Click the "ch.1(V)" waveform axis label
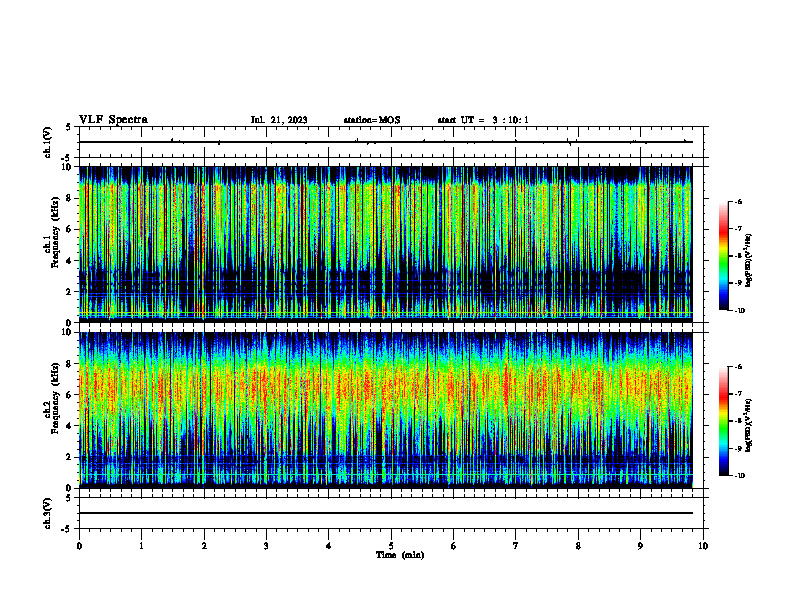 pyautogui.click(x=48, y=142)
